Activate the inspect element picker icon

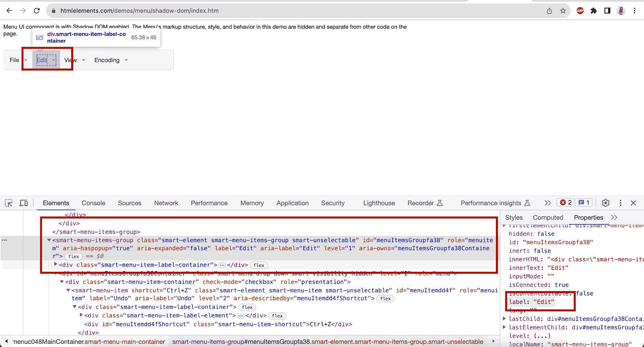point(8,203)
